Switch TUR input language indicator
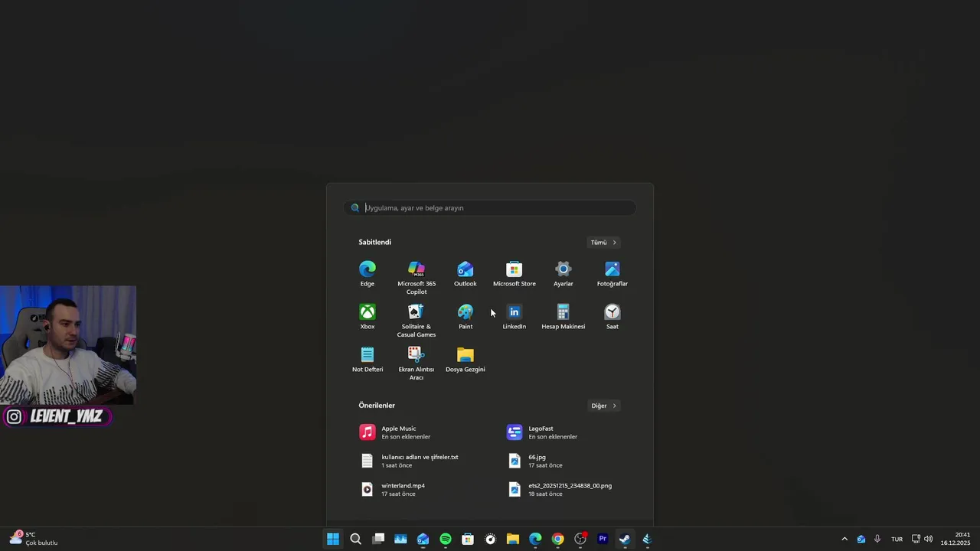980x551 pixels. [897, 539]
